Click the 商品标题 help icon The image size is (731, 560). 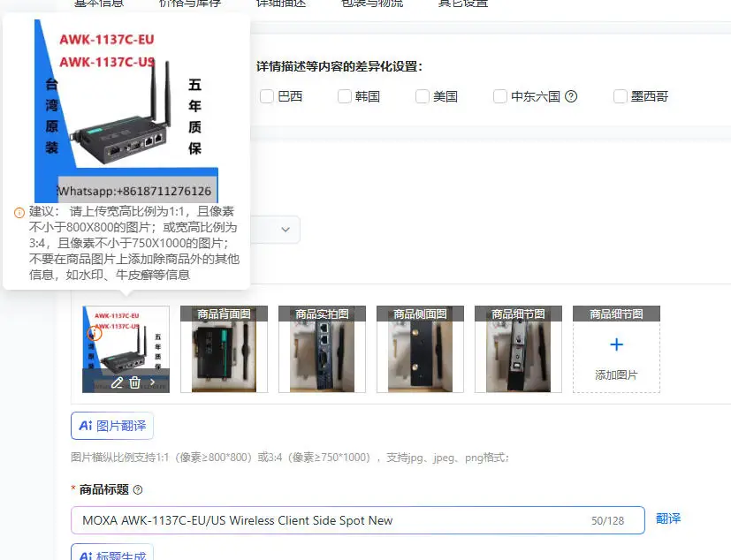coord(138,489)
